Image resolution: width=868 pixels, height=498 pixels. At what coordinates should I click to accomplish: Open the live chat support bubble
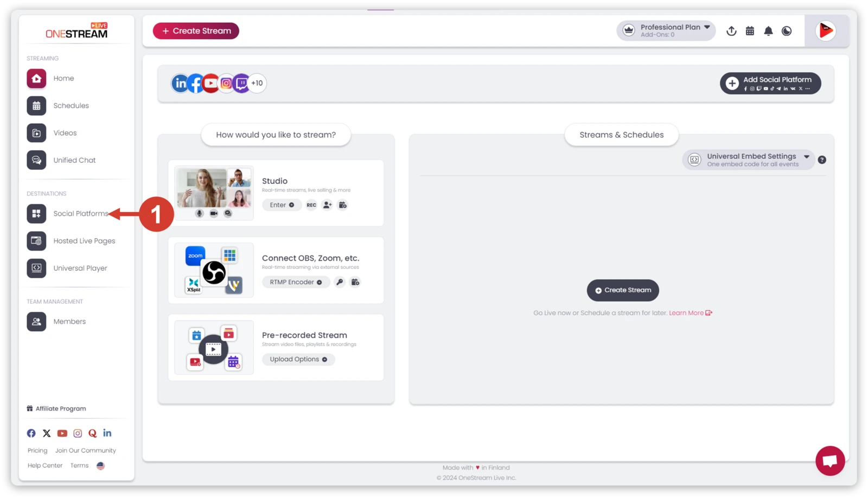click(x=830, y=461)
